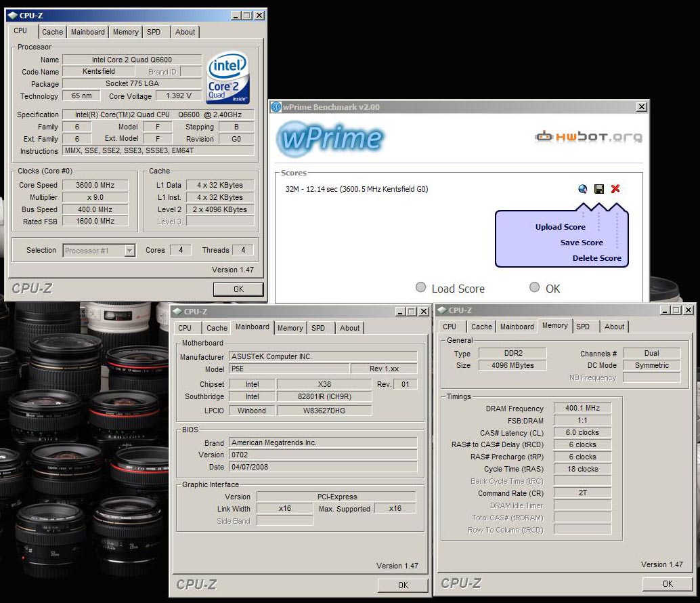Select the OK radio button in wPrime

point(534,287)
